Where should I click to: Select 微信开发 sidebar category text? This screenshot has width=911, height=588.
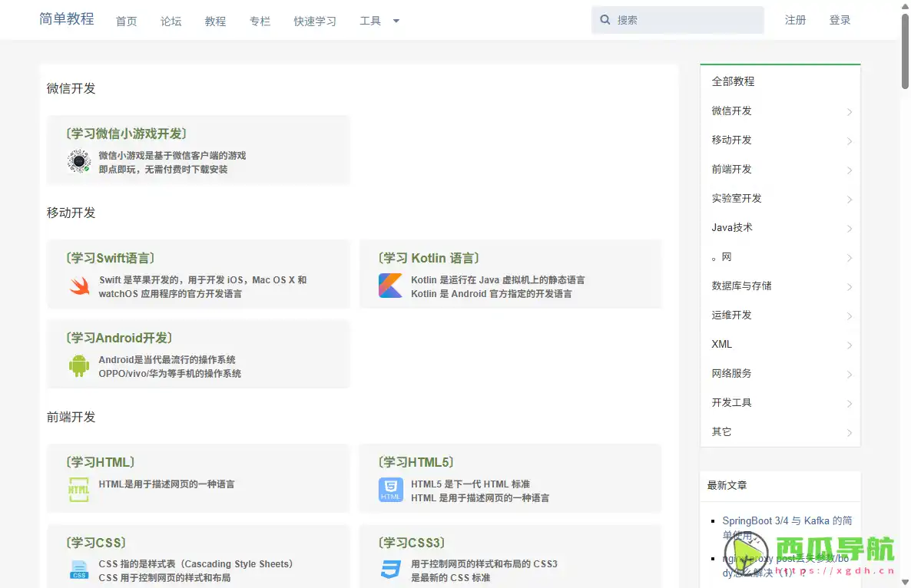(x=731, y=111)
